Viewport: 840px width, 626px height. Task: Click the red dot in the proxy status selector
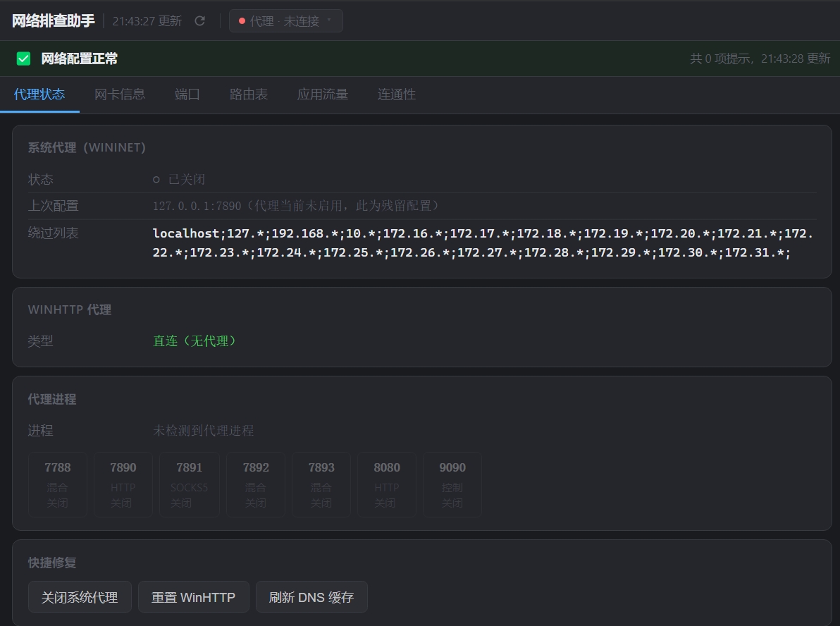(242, 21)
